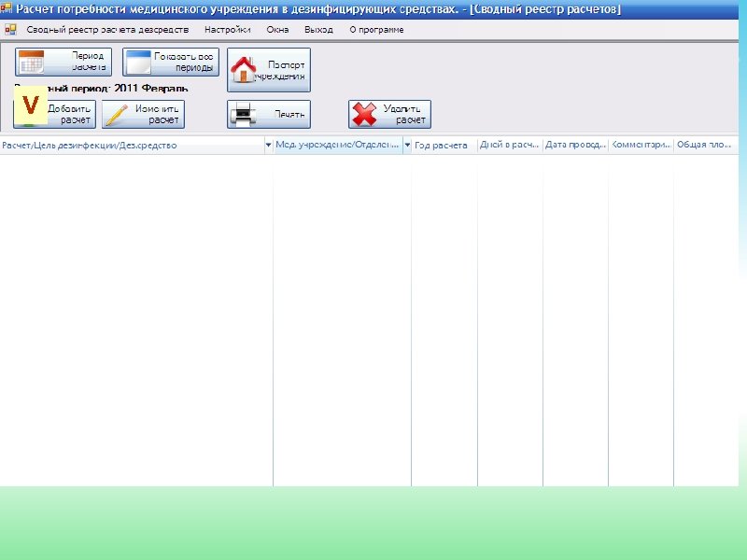This screenshot has width=747, height=560.
Task: Click the window icon on Показать все периоды
Action: pos(138,63)
